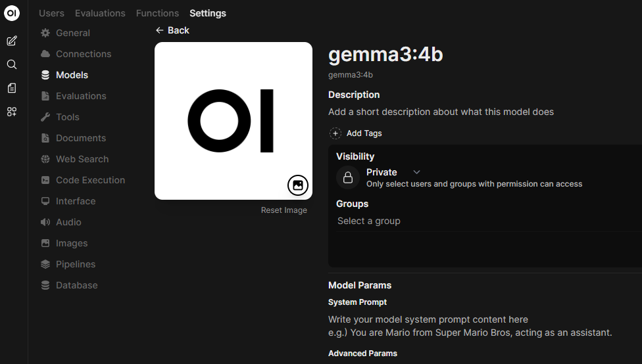Viewport: 642px width, 364px height.
Task: Open search via magnifier icon
Action: click(x=12, y=64)
